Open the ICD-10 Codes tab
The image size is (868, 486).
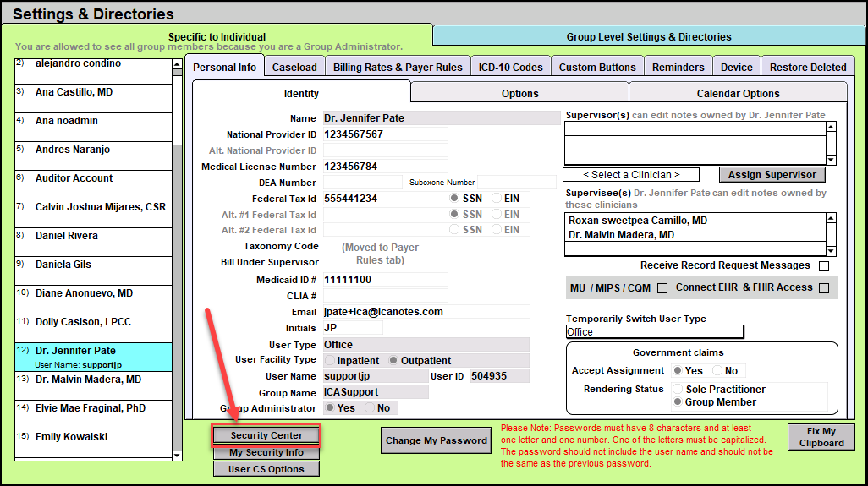tap(510, 68)
